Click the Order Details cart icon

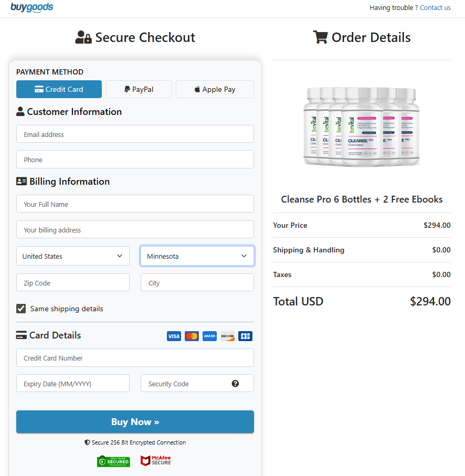(319, 37)
